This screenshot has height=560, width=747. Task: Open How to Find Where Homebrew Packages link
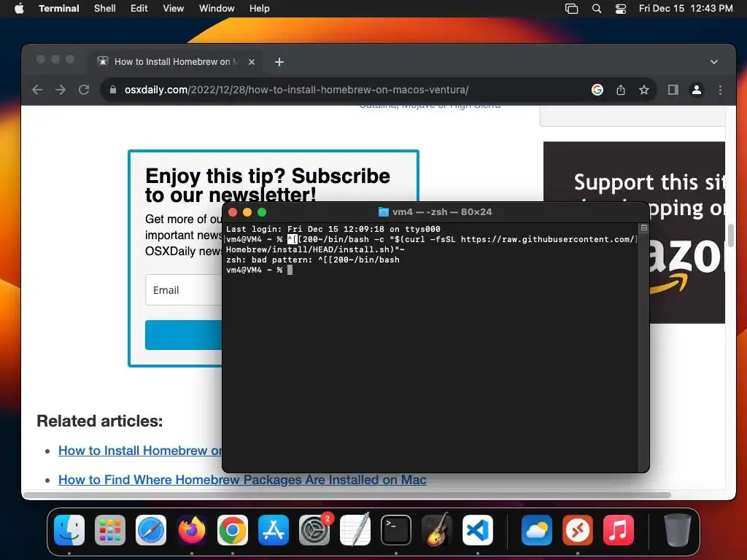pos(242,480)
